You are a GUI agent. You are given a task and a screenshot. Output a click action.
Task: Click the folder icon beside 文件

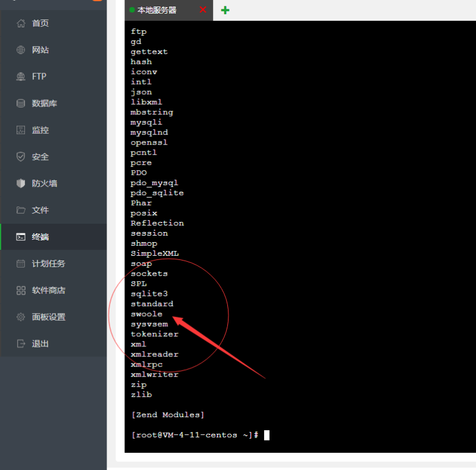point(21,210)
